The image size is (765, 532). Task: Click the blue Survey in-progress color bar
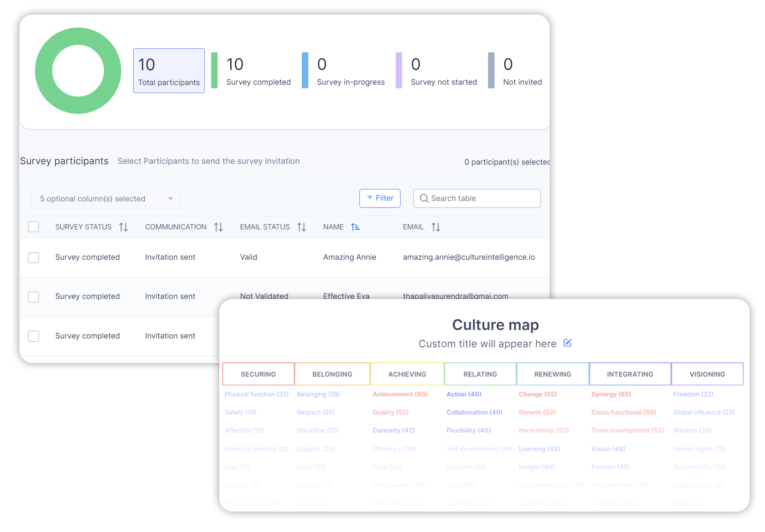coord(305,70)
